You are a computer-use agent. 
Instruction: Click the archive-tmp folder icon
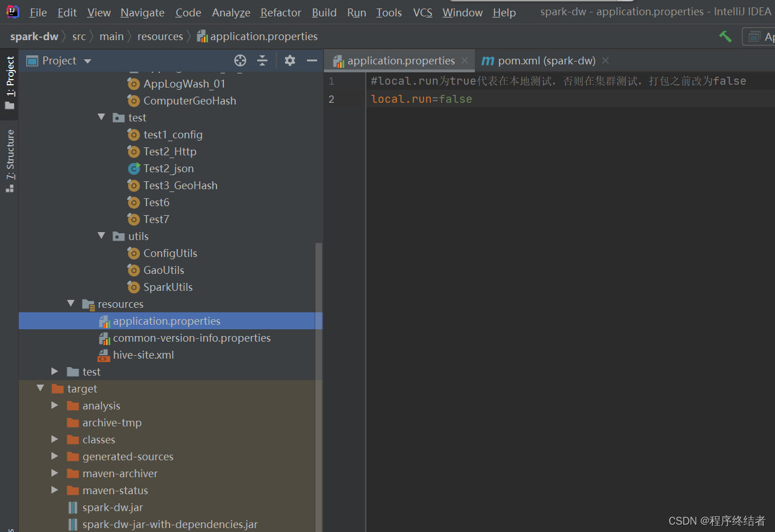[x=73, y=422]
